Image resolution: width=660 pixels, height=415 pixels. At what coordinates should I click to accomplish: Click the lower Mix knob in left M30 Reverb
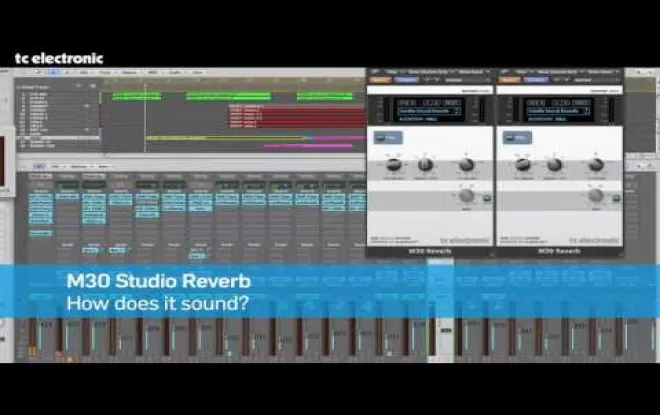point(466,195)
